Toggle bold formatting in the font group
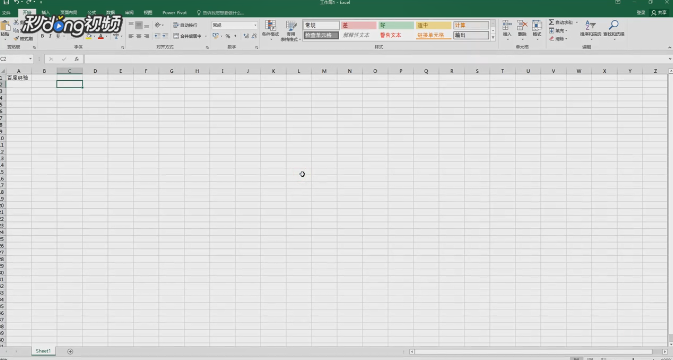 (42, 36)
